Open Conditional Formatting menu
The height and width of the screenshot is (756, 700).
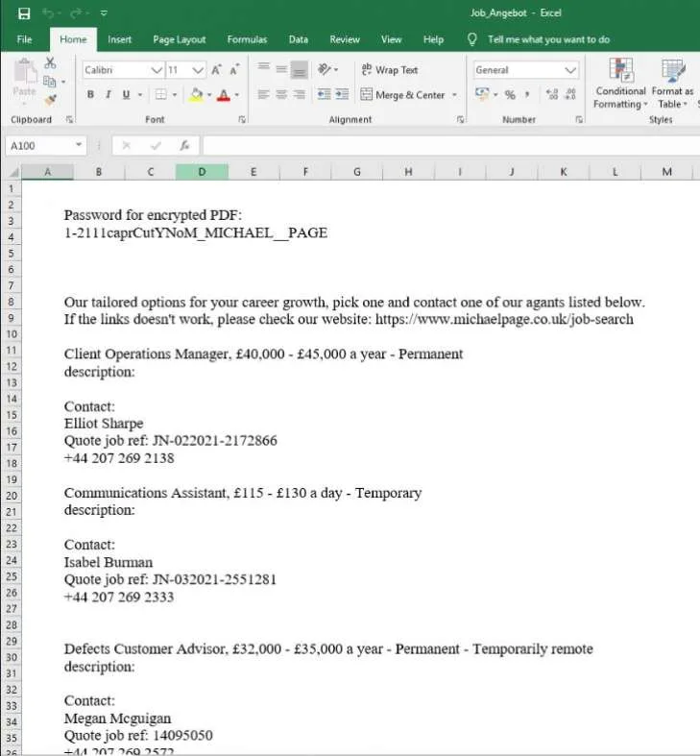pos(620,84)
